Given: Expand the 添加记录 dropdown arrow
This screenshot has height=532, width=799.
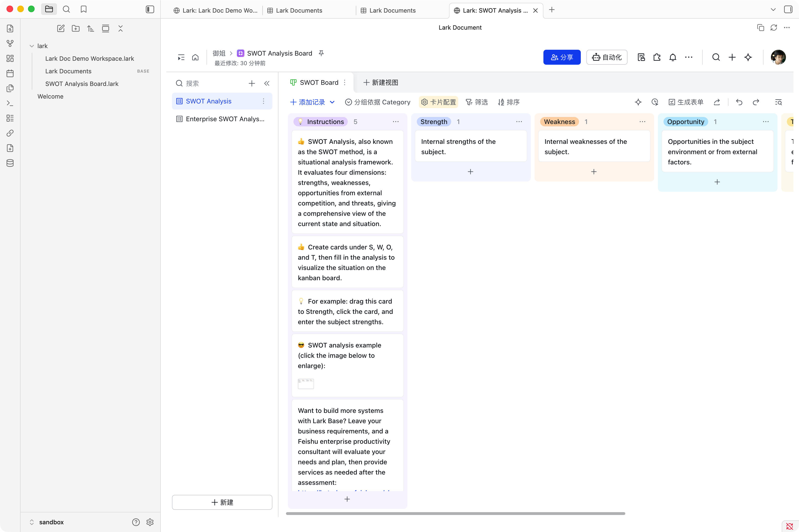Looking at the screenshot, I should pos(332,102).
